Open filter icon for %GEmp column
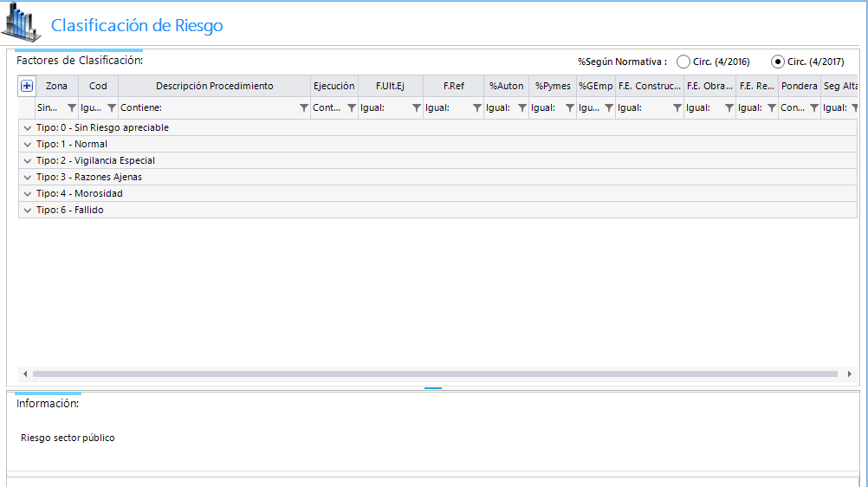 tap(609, 108)
